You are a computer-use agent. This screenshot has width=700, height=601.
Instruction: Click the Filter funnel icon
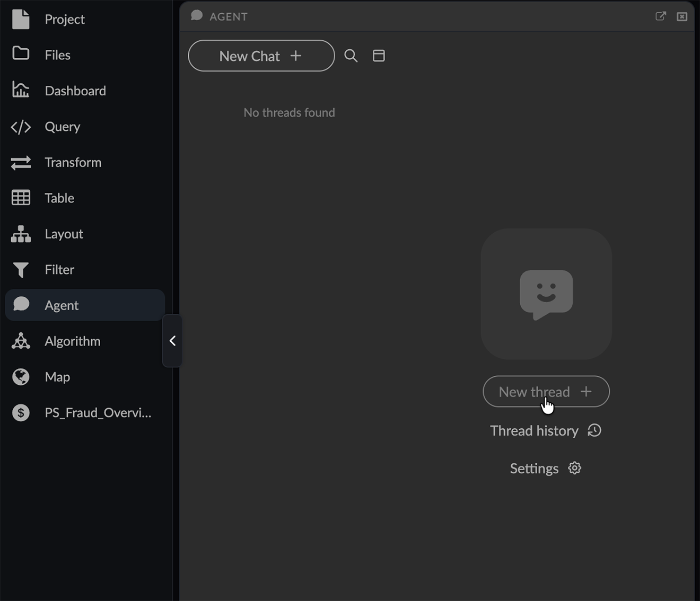point(21,270)
